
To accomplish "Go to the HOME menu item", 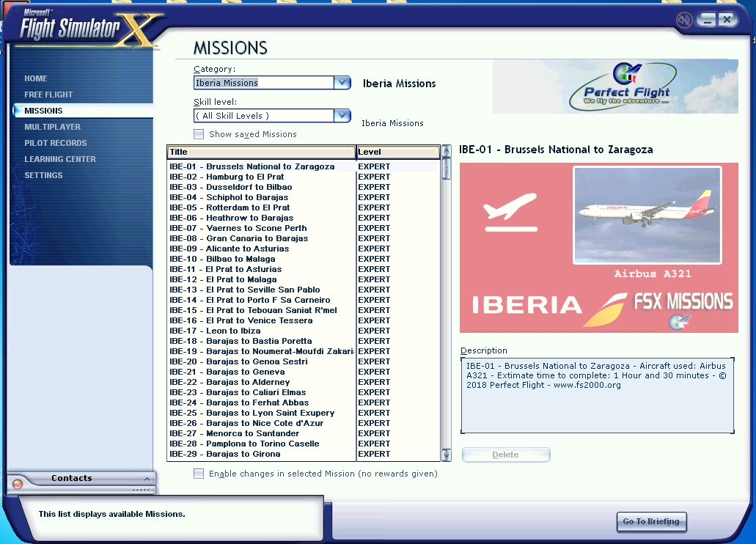I will point(36,78).
